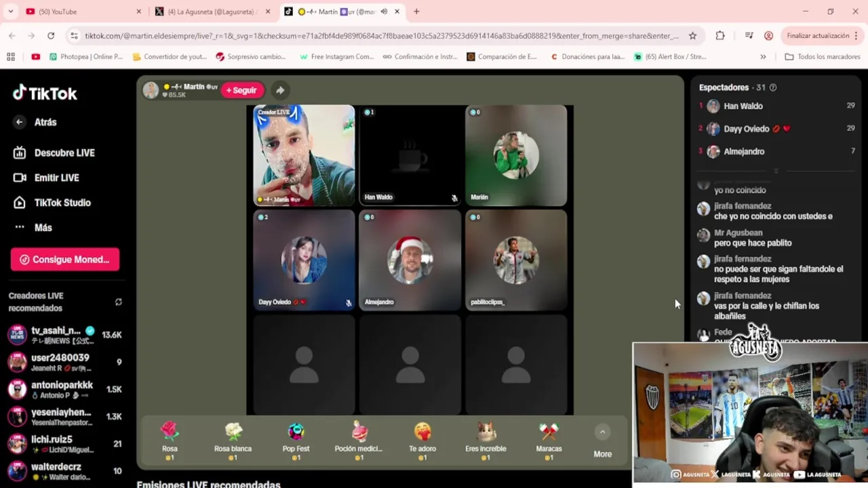This screenshot has height=488, width=868.
Task: Send a Rosa blanca gift
Action: (x=233, y=441)
